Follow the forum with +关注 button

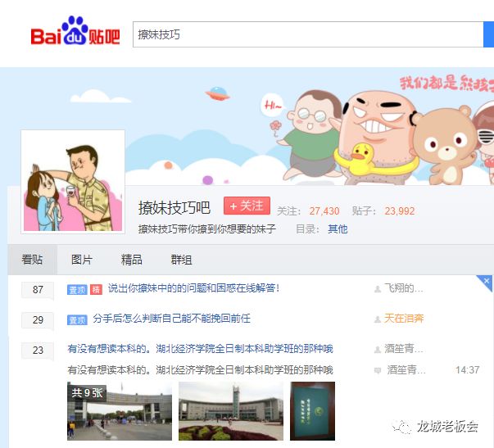247,206
